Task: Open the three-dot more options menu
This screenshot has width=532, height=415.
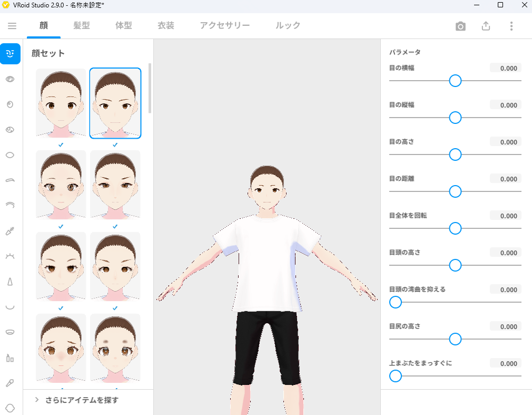Action: [511, 26]
